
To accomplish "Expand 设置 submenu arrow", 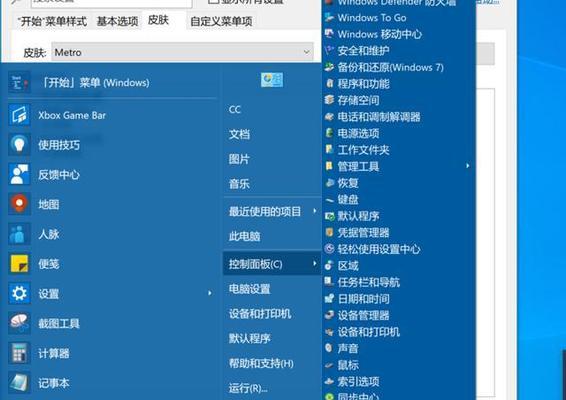I will point(210,294).
